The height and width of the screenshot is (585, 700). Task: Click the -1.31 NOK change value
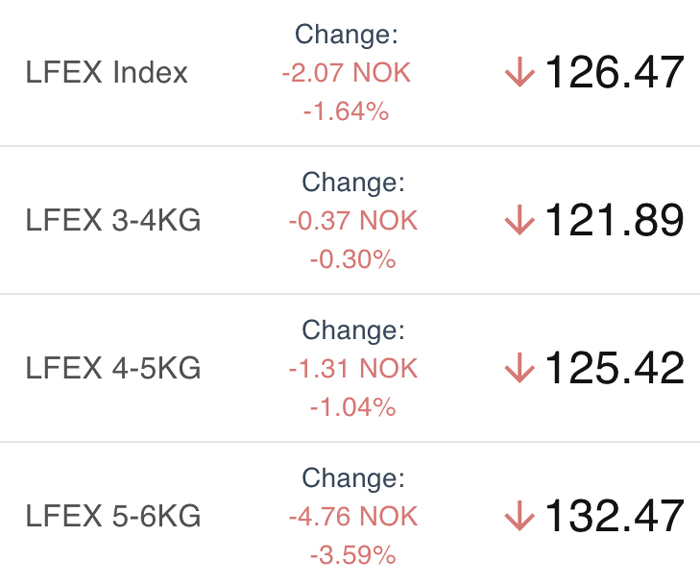(353, 368)
